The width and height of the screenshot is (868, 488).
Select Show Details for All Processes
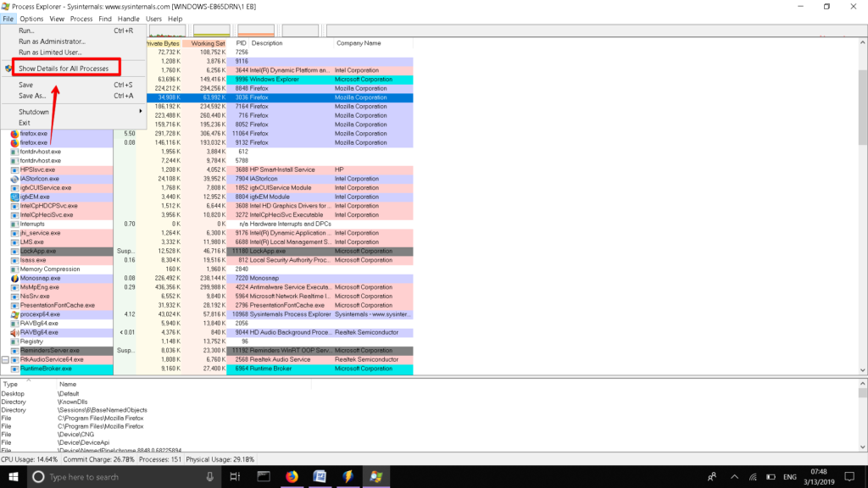click(74, 69)
